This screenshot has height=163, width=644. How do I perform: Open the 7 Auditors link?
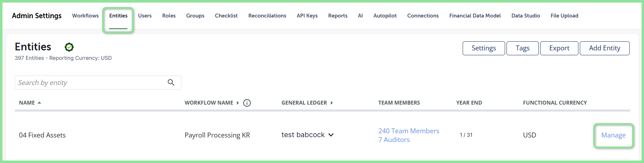(x=394, y=140)
